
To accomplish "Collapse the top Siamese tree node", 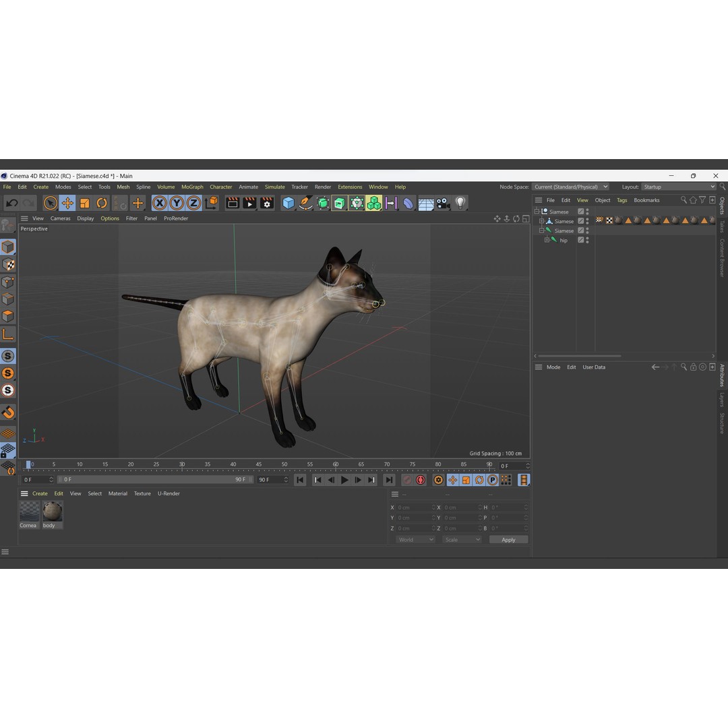I will tap(537, 211).
